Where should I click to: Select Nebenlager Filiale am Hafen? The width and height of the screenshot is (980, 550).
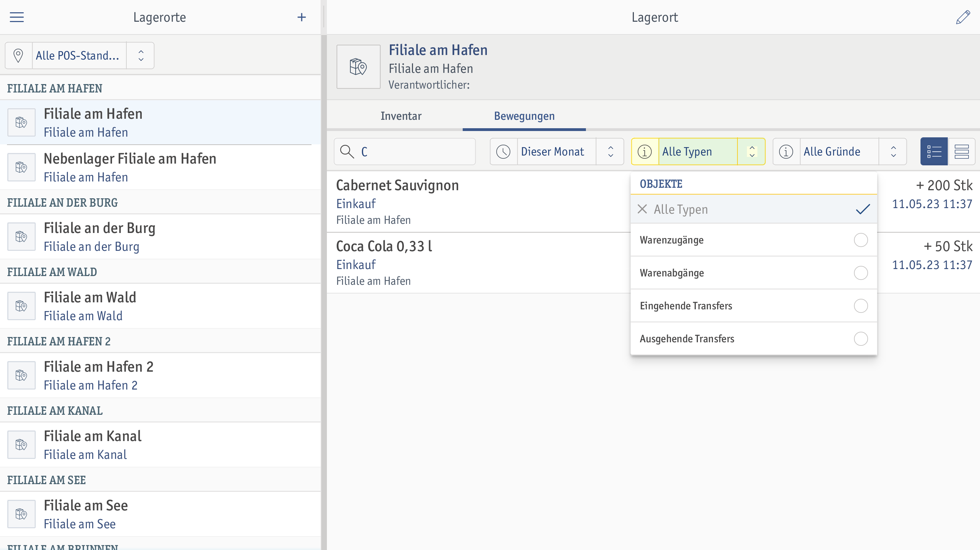coord(160,167)
